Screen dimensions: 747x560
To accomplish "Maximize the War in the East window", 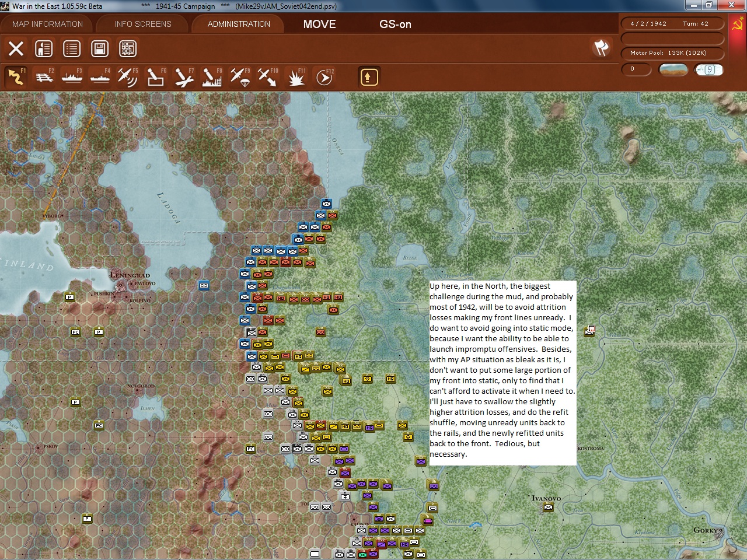I will [x=708, y=5].
